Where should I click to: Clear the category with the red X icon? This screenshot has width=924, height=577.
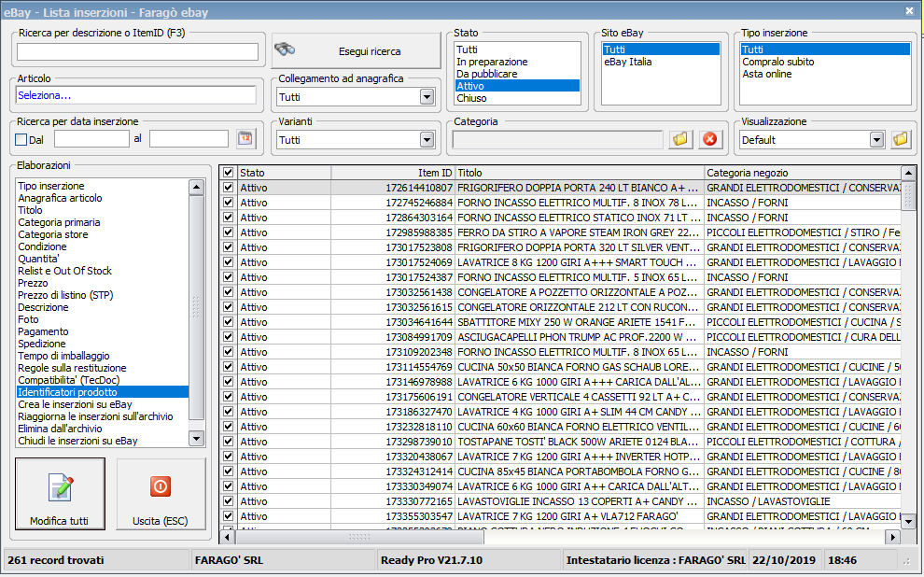(x=710, y=139)
